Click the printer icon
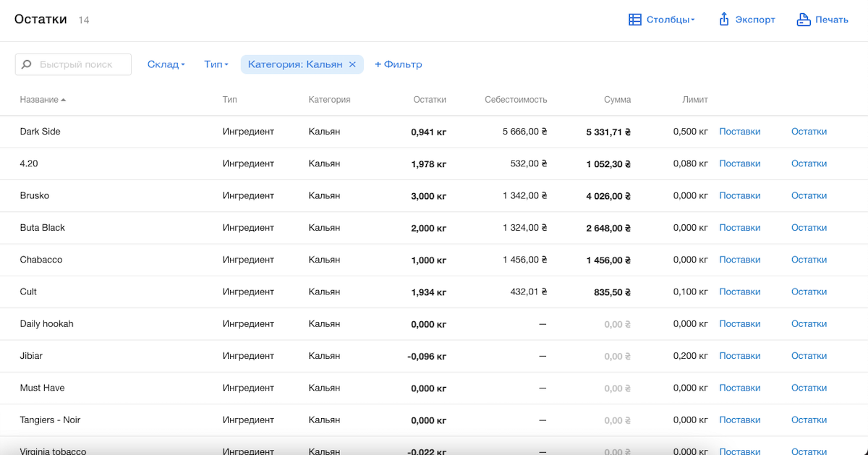The width and height of the screenshot is (868, 455). [803, 20]
